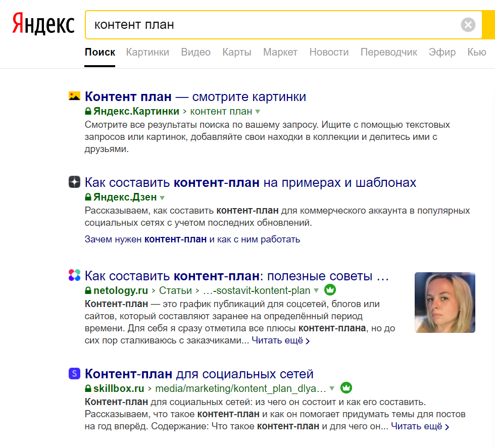Open dropdown arrow after netology.ru URL
The image size is (495, 448).
(316, 291)
